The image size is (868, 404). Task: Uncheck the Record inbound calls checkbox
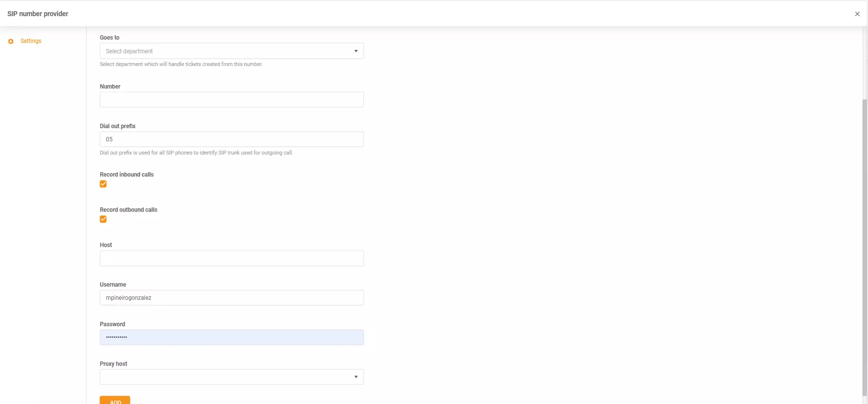click(103, 184)
